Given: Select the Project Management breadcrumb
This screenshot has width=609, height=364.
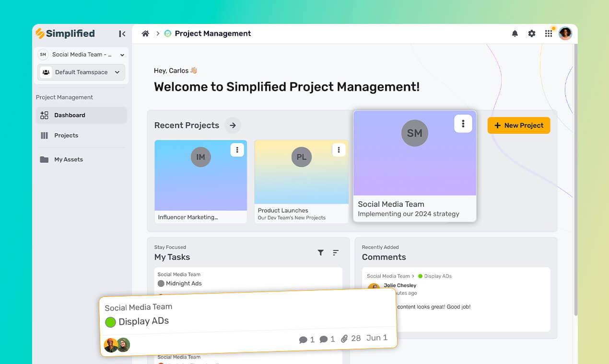Looking at the screenshot, I should [213, 34].
